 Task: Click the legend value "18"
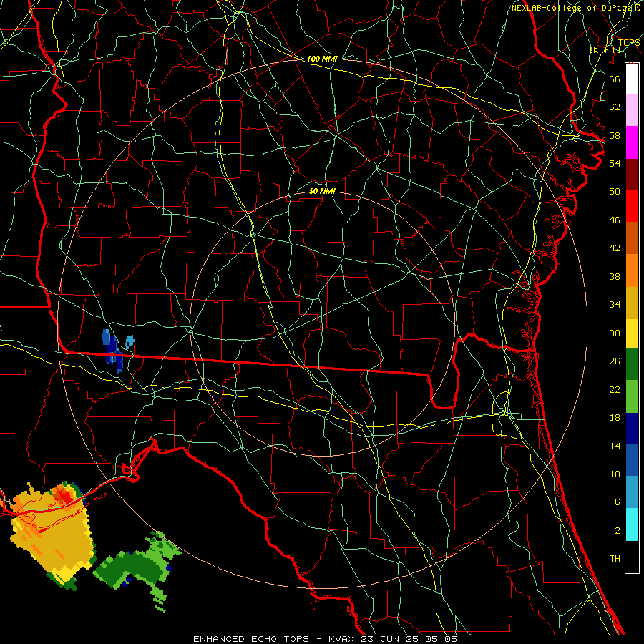click(x=615, y=418)
